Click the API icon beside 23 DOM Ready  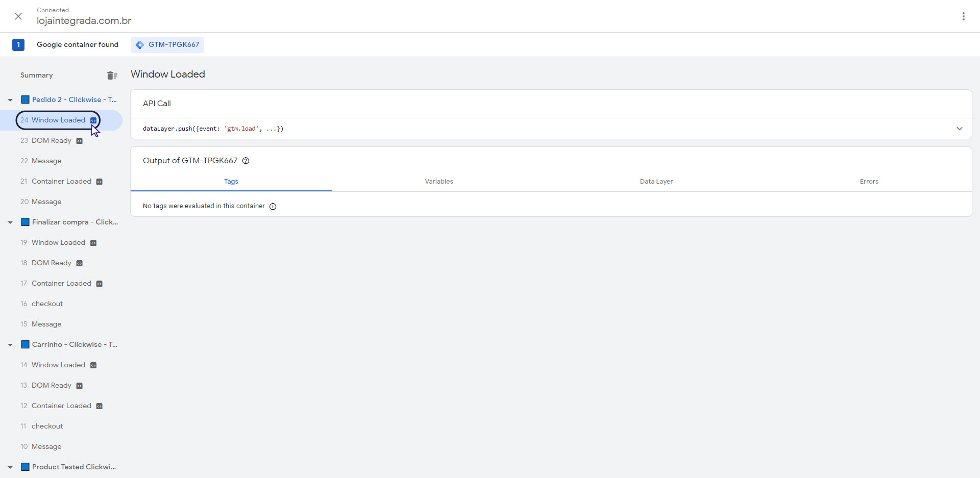pos(80,141)
